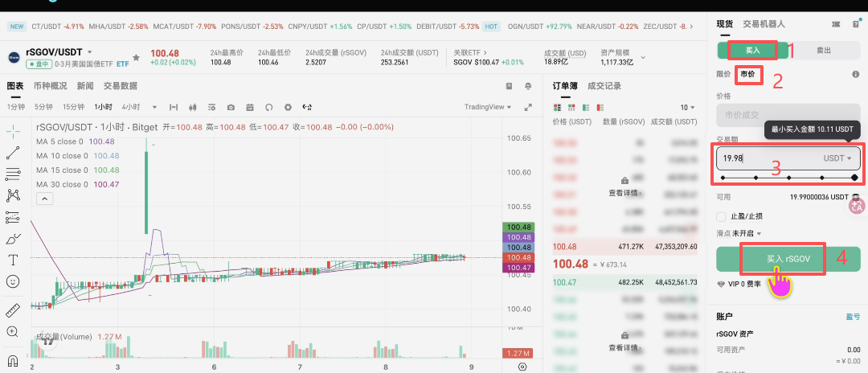
Task: Click the 买入 rSGOV button
Action: pyautogui.click(x=789, y=259)
